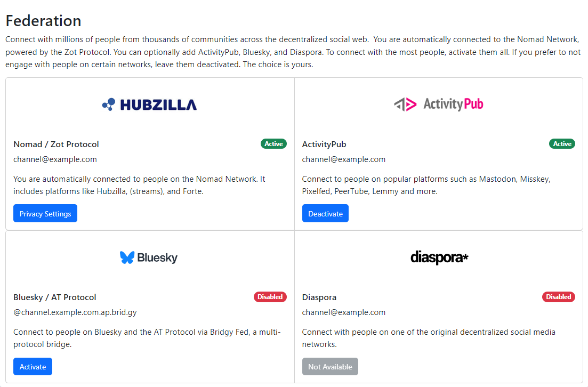
Task: Click the ActivityPub card title
Action: coord(324,144)
